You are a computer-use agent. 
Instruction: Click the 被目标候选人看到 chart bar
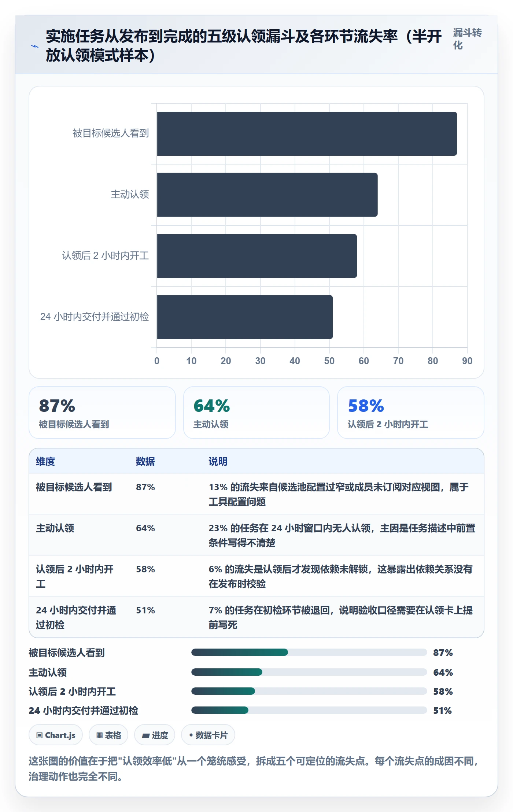[x=307, y=134]
